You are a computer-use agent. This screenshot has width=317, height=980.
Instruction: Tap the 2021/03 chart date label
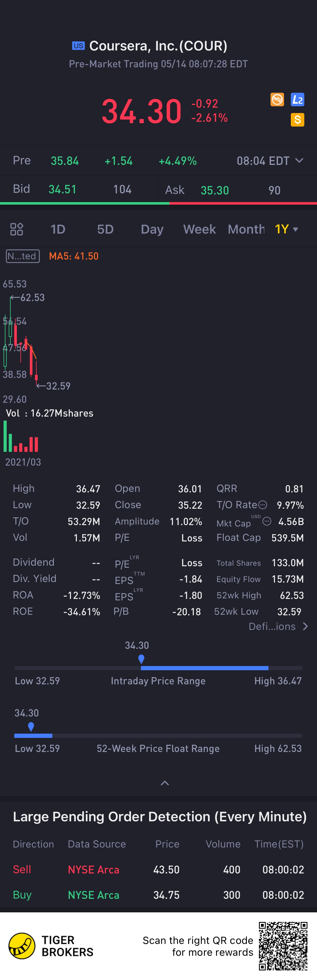23,462
